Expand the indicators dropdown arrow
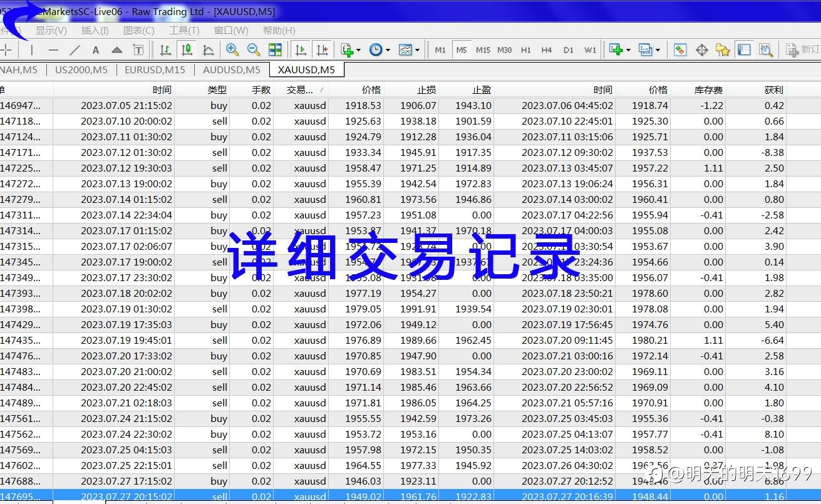 point(359,50)
